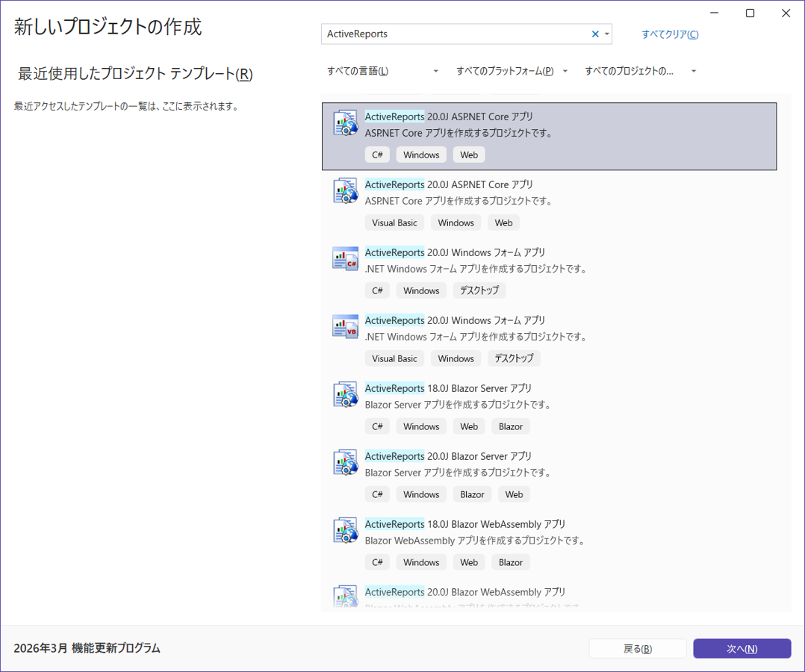Click the 戻る(B) button
The height and width of the screenshot is (672, 805).
click(638, 648)
